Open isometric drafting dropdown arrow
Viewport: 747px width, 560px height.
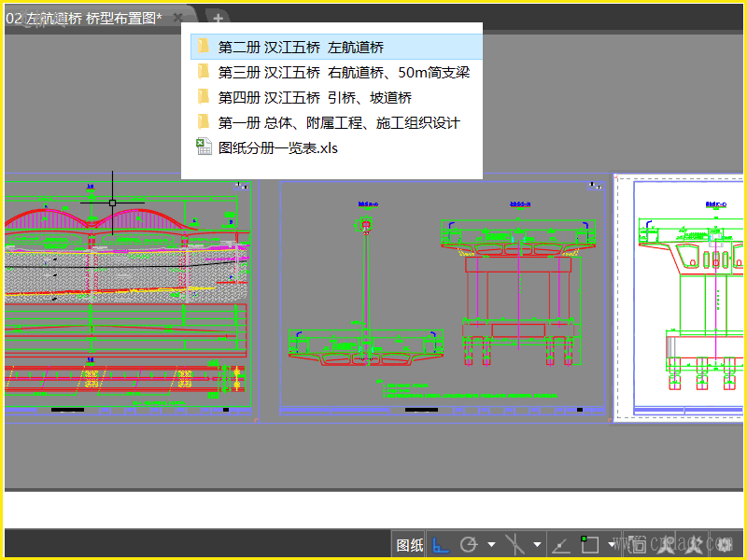[x=537, y=544]
